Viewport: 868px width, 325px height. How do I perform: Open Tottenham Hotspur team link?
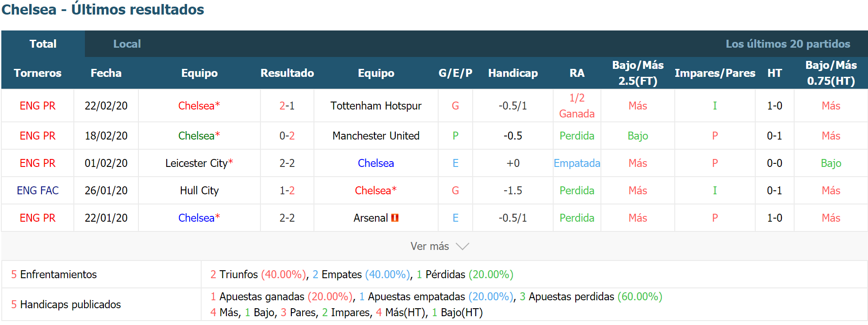click(x=376, y=106)
